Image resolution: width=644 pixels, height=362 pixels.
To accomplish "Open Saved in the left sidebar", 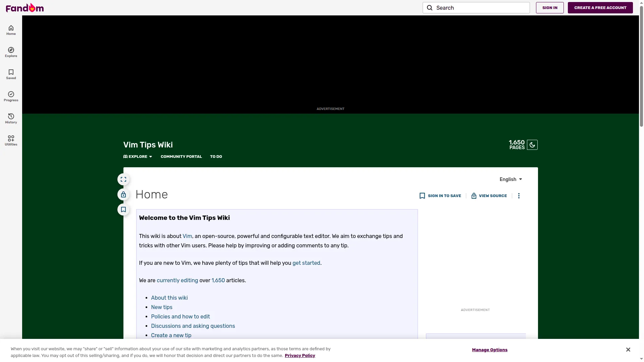I will tap(11, 74).
